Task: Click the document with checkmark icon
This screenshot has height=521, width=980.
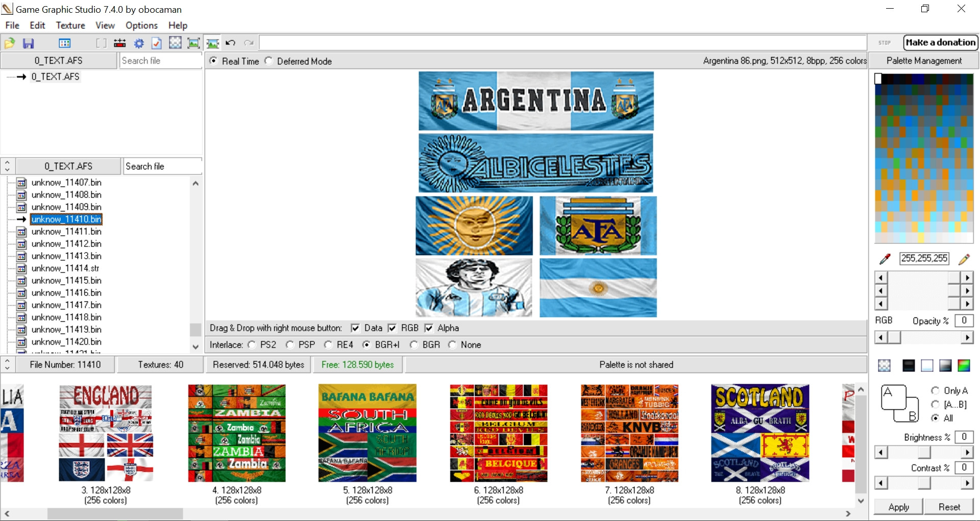Action: point(157,43)
